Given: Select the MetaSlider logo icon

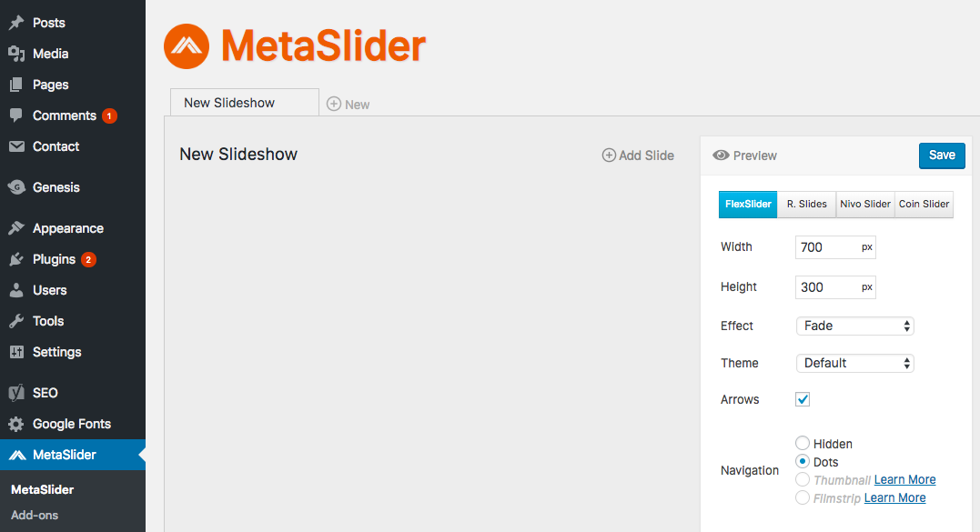Looking at the screenshot, I should pyautogui.click(x=186, y=45).
